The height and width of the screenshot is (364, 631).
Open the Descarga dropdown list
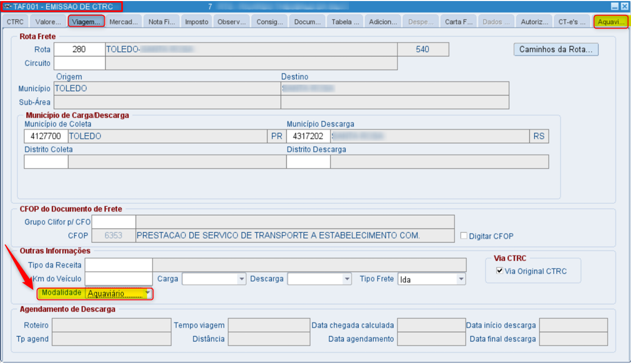pyautogui.click(x=347, y=279)
